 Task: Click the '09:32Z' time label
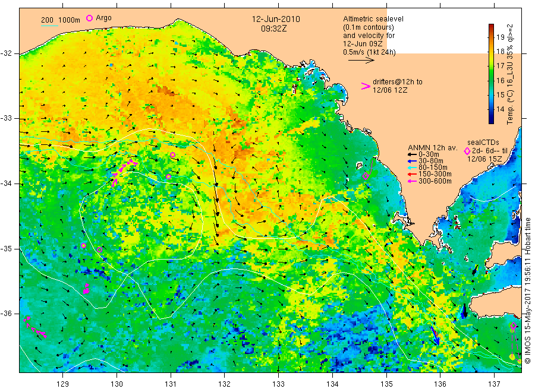coord(274,29)
